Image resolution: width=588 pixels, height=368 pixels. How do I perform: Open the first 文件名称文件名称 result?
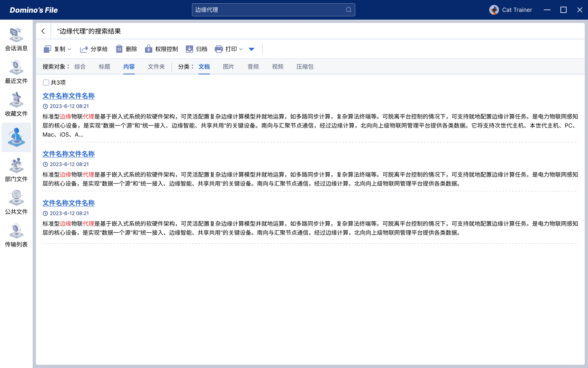click(x=69, y=96)
